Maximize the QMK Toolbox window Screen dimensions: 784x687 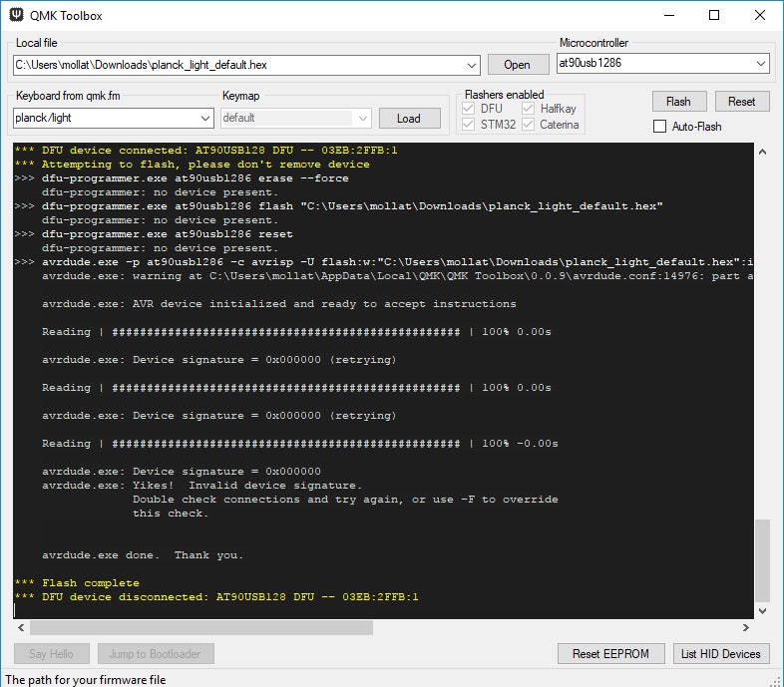[714, 16]
